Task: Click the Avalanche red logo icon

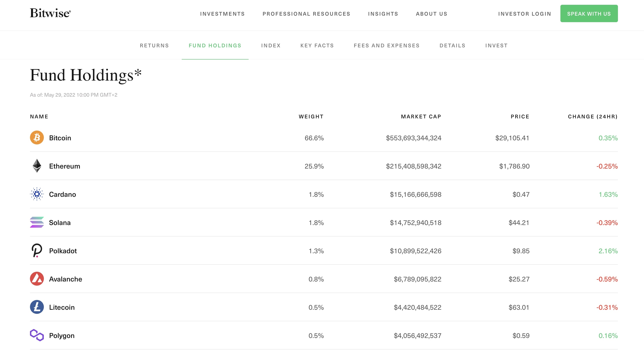Action: tap(37, 279)
